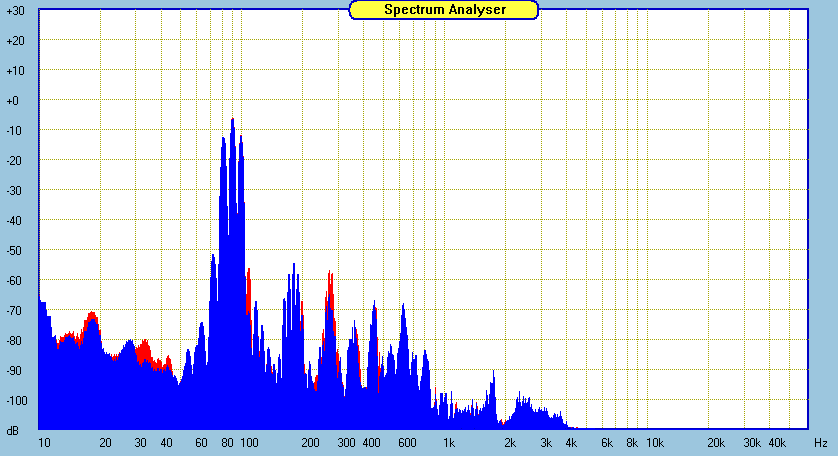Pick the -50 dB axis label
Screen dimensions: 838x456
point(14,251)
